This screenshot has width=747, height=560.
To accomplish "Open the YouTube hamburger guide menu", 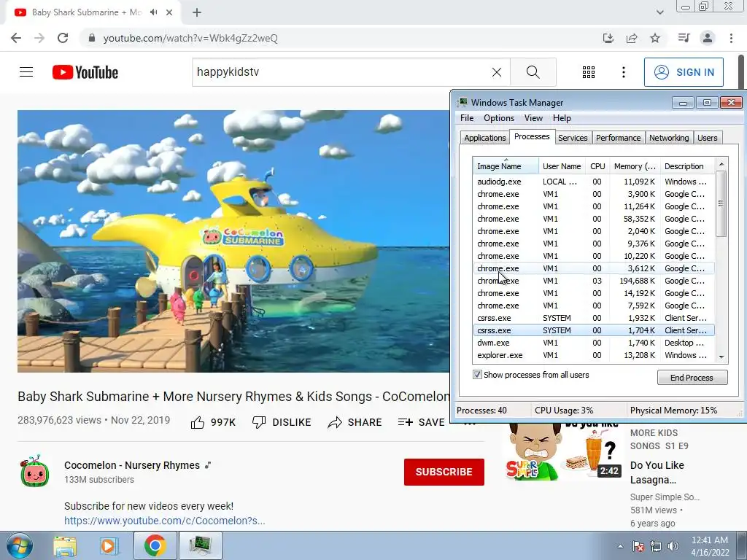I will click(26, 72).
